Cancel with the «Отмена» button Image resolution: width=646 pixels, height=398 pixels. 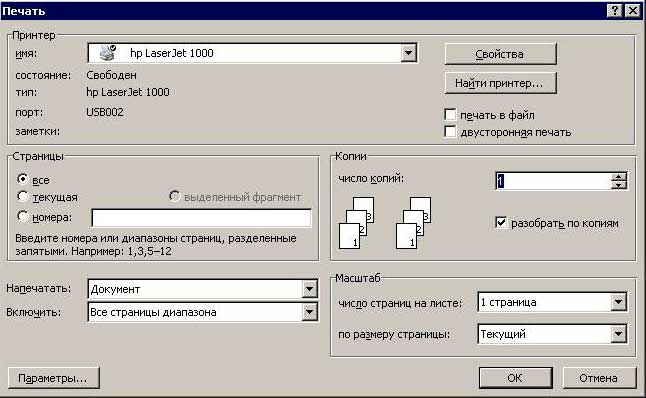(x=599, y=378)
